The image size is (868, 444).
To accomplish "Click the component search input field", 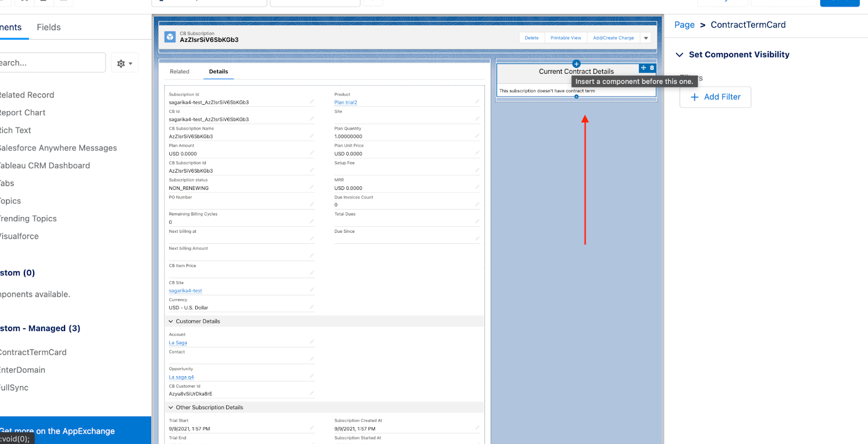I will (x=52, y=63).
